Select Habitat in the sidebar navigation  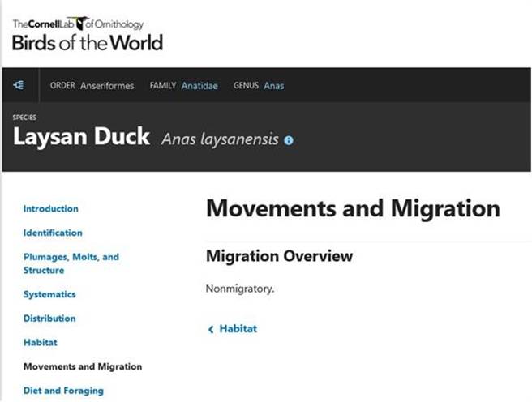[40, 343]
